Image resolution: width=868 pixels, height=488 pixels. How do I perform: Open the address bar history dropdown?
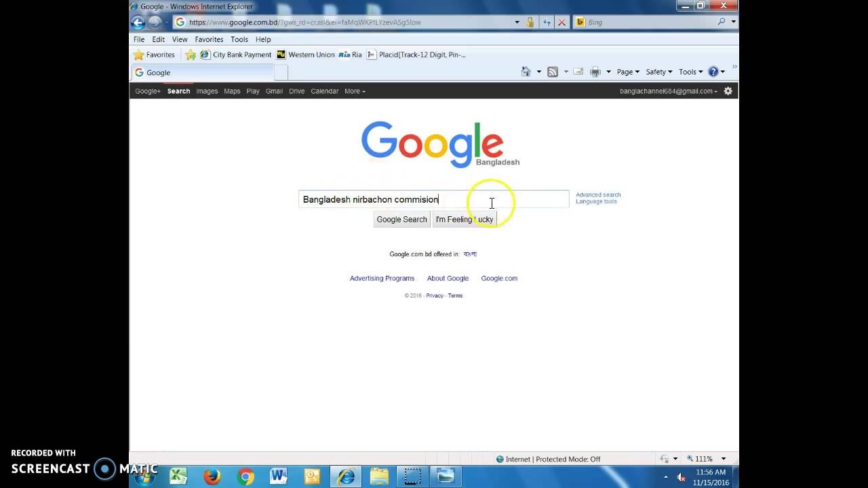tap(517, 22)
